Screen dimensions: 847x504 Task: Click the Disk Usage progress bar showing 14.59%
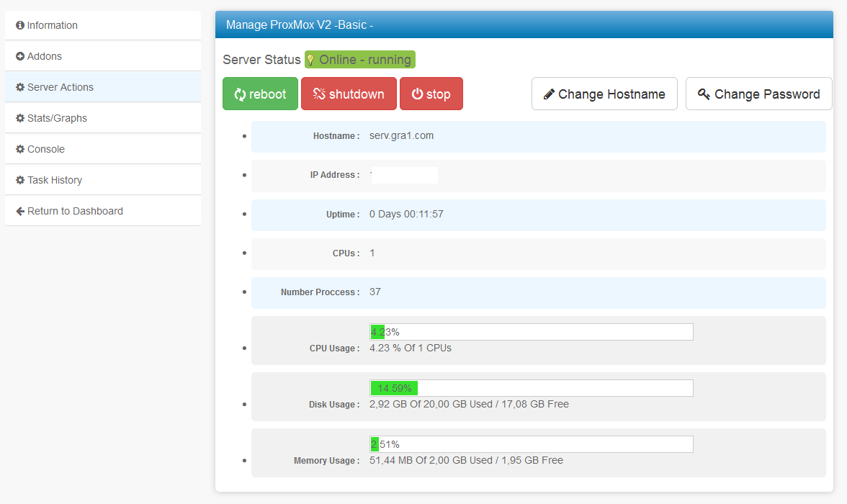click(532, 388)
